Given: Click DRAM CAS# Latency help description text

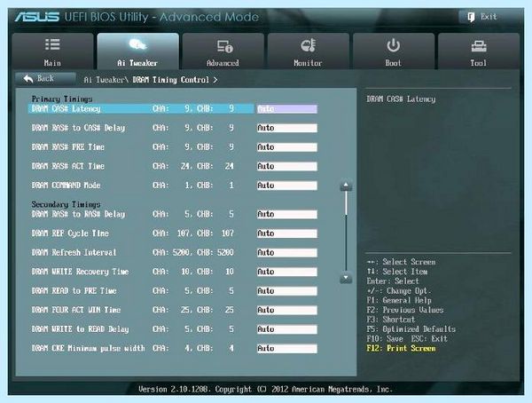Looking at the screenshot, I should 401,99.
